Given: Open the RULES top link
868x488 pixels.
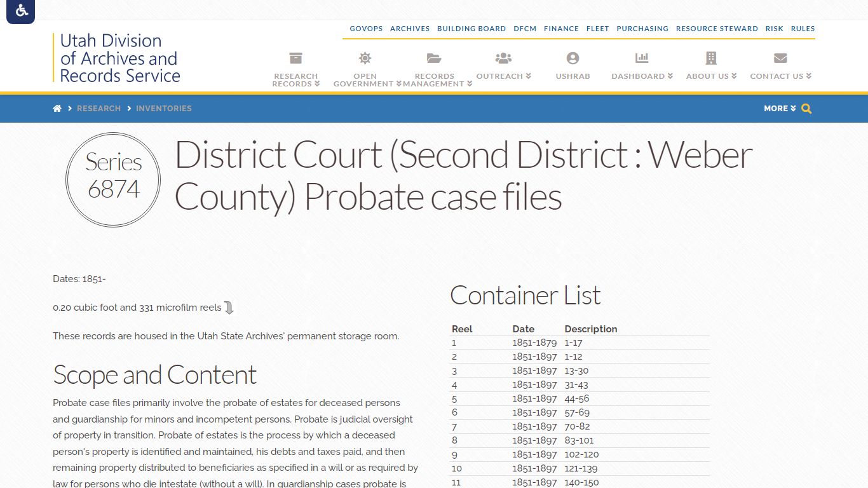Looking at the screenshot, I should point(803,29).
